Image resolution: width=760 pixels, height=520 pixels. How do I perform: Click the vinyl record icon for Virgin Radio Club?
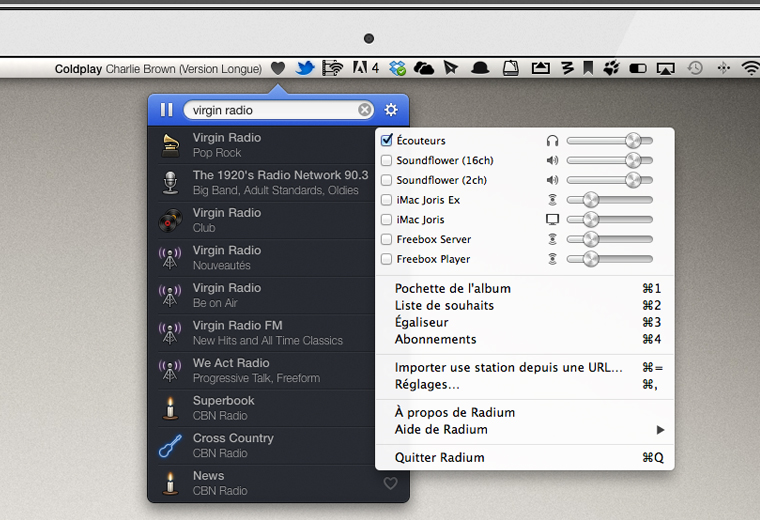coord(170,221)
